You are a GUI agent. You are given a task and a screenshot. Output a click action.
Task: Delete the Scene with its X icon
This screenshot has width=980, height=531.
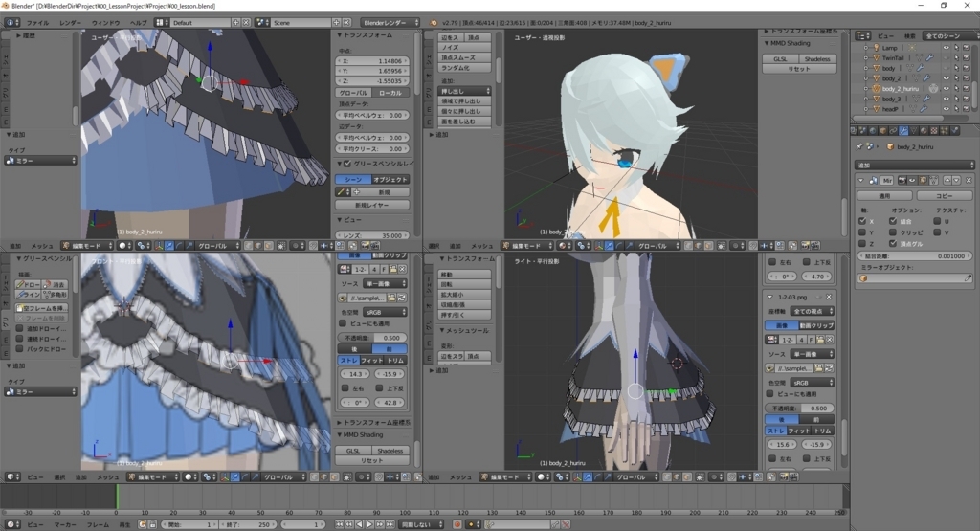(346, 23)
